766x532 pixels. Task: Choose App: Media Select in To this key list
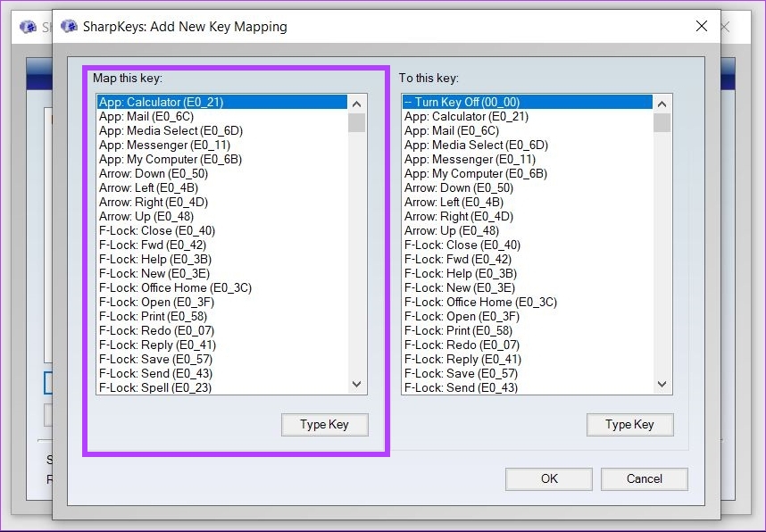(x=528, y=145)
